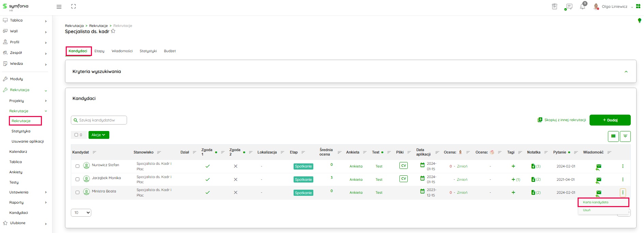Mark Specjalista ds. kadr as favorite star
The image size is (644, 233).
pos(113,31)
